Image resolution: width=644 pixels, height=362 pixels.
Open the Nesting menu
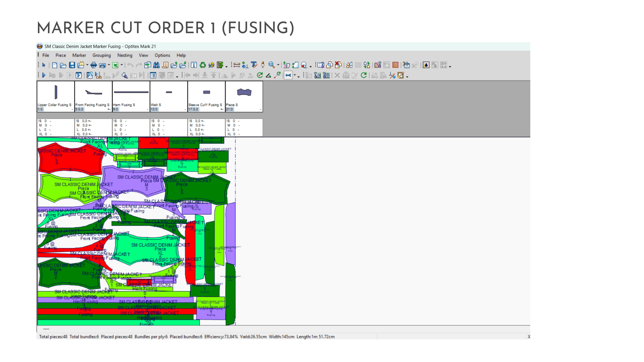pos(125,55)
